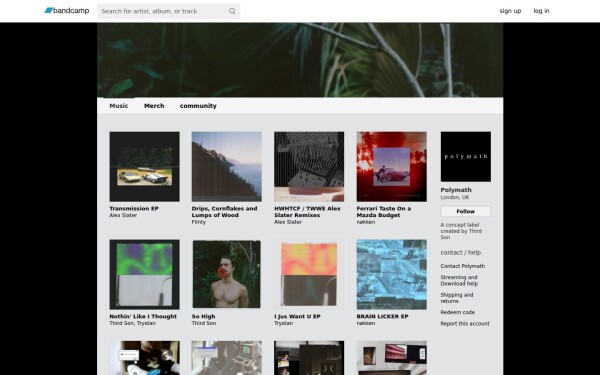Click the 'Third Son, Trystan' artist text
This screenshot has height=375, width=600.
click(x=132, y=323)
